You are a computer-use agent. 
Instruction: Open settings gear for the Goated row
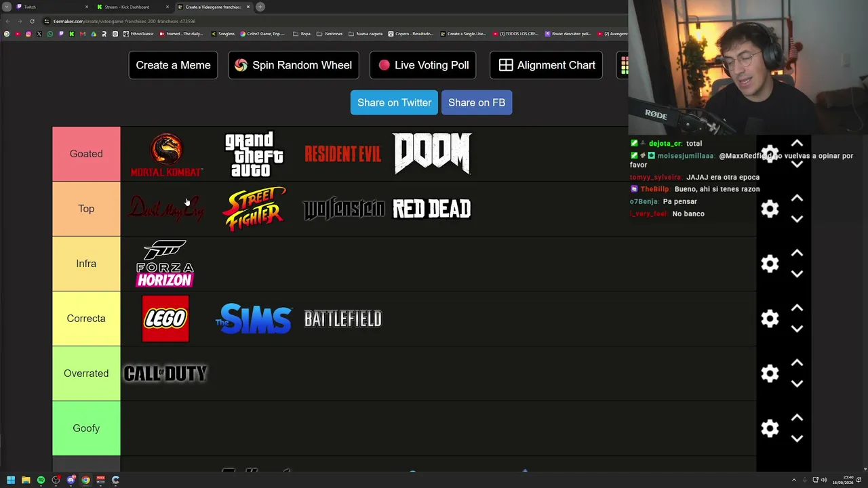770,154
